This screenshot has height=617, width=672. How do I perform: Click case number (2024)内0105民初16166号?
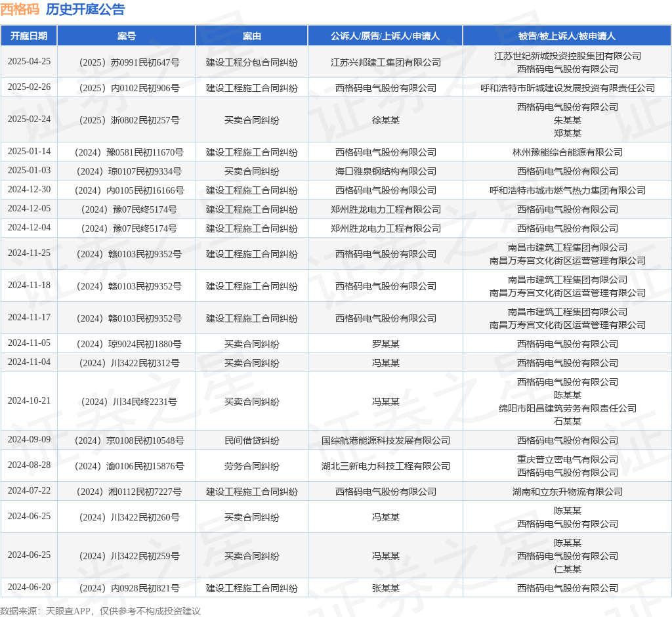tap(127, 190)
